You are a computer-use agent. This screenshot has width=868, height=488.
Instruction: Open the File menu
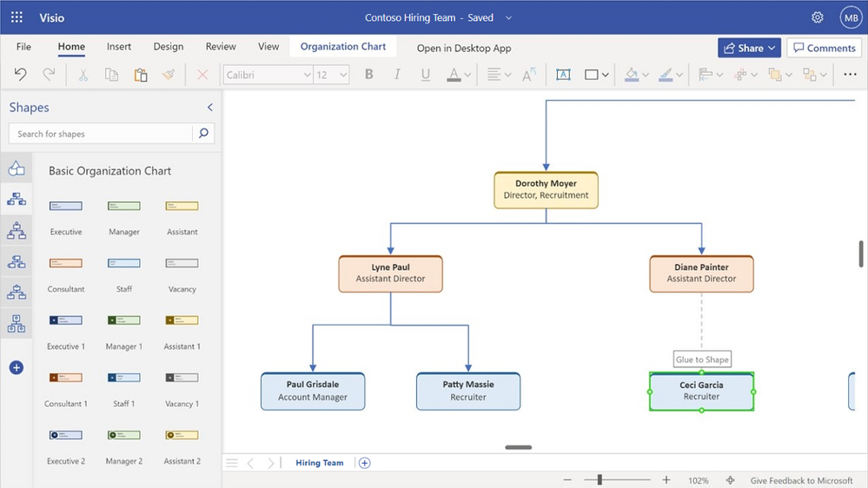23,47
